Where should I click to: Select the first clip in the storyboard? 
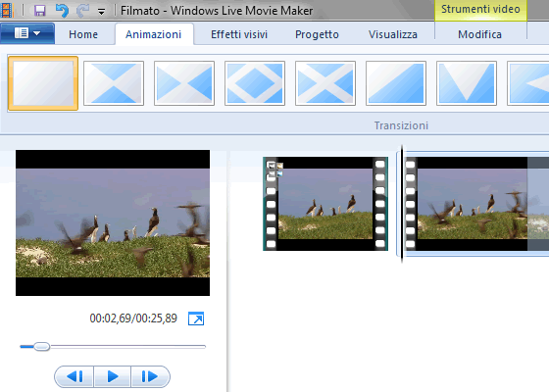pyautogui.click(x=325, y=204)
